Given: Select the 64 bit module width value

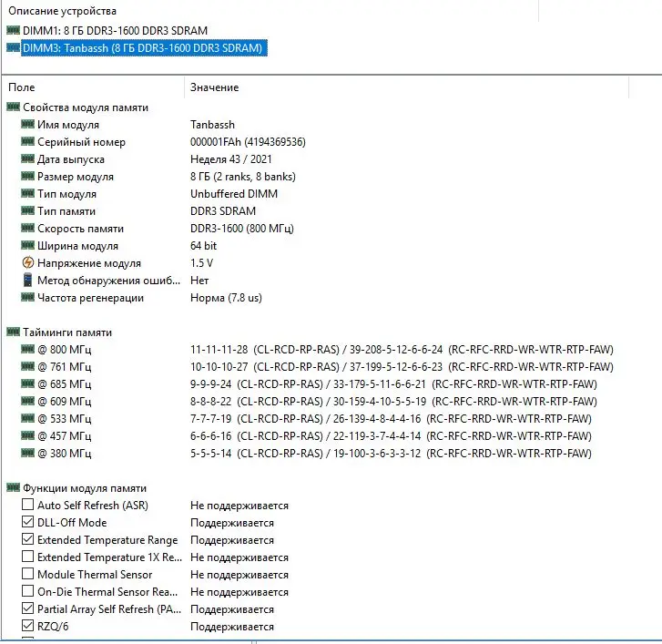Looking at the screenshot, I should 203,246.
